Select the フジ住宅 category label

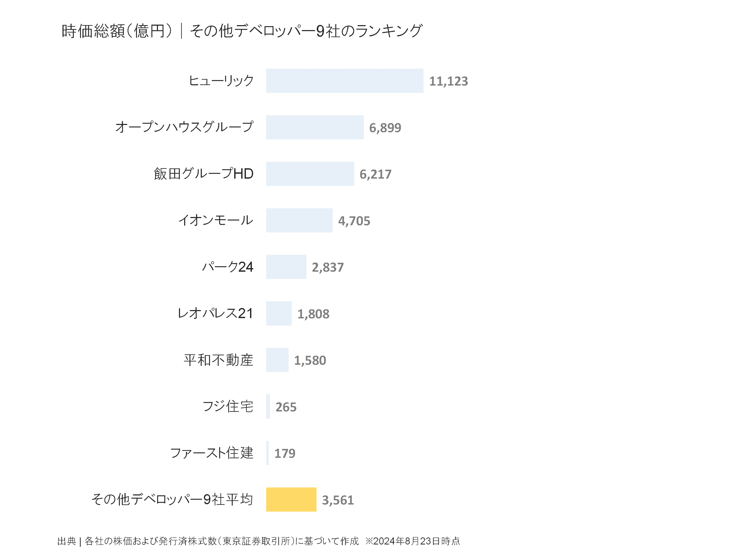coord(228,407)
